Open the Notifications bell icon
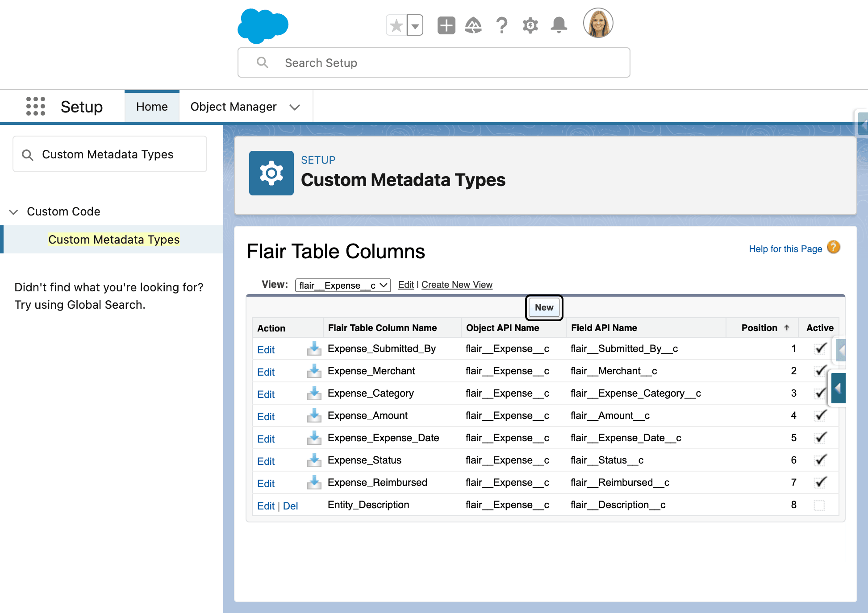 point(559,25)
